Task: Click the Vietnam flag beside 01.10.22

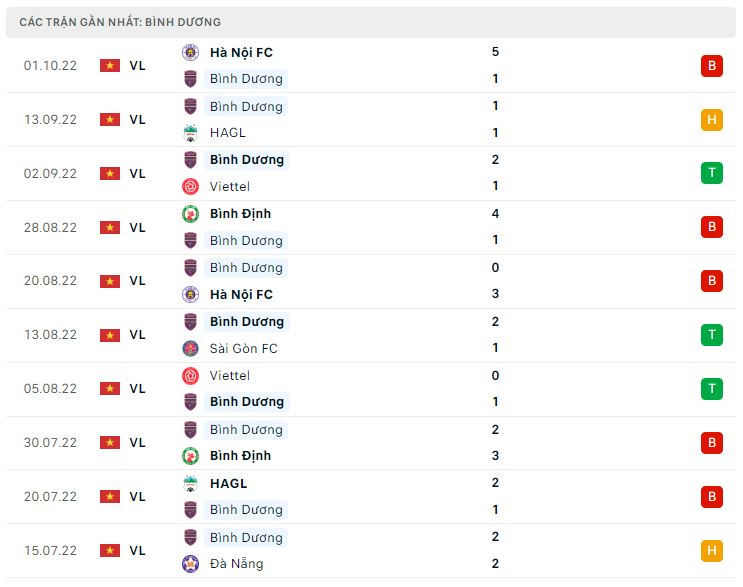Action: click(110, 65)
